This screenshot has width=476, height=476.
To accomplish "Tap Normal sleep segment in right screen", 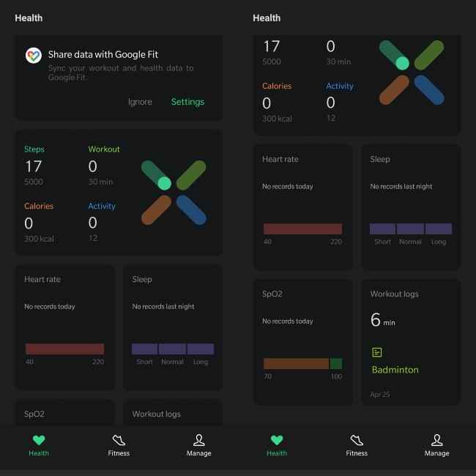I will coord(410,228).
